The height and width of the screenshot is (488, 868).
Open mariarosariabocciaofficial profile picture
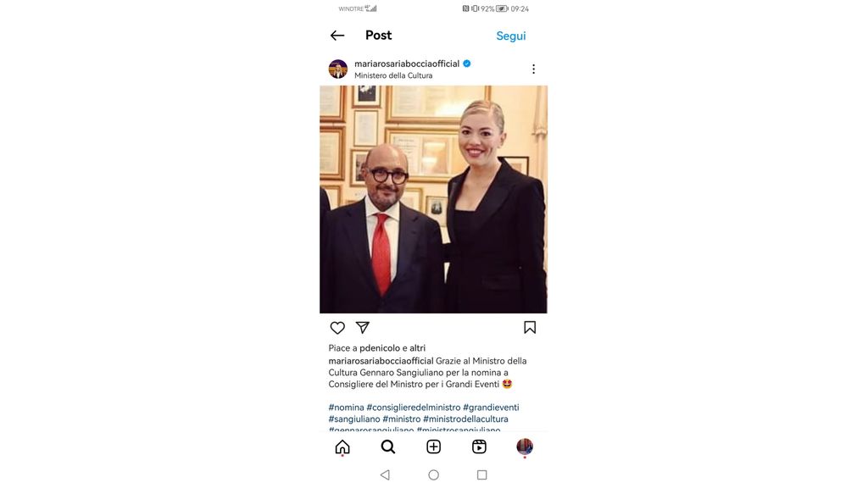[x=337, y=69]
